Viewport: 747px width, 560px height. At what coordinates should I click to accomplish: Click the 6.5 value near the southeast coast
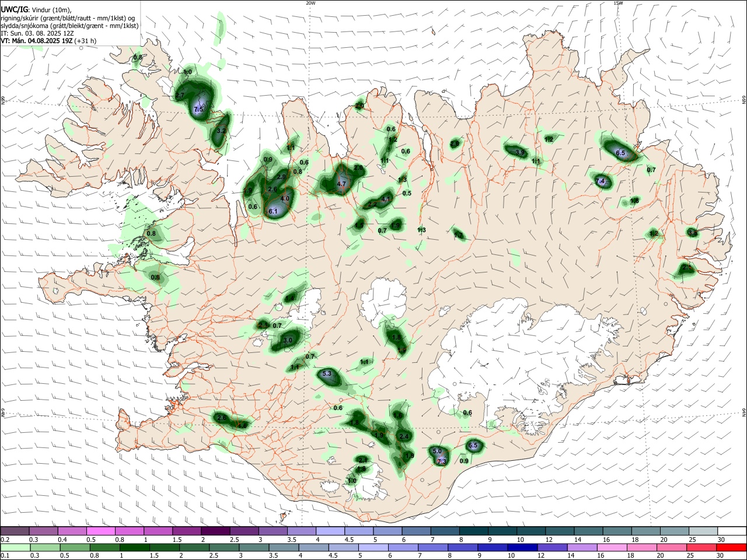click(473, 446)
